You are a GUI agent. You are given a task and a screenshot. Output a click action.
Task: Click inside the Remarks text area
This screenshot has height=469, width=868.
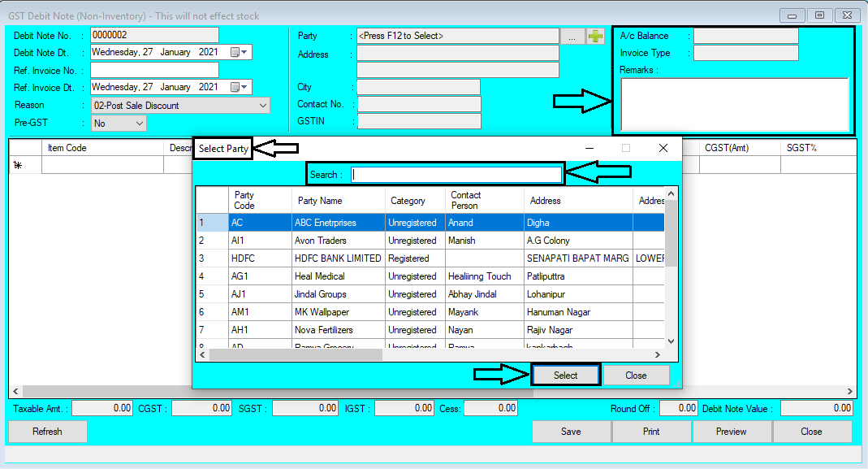click(735, 106)
